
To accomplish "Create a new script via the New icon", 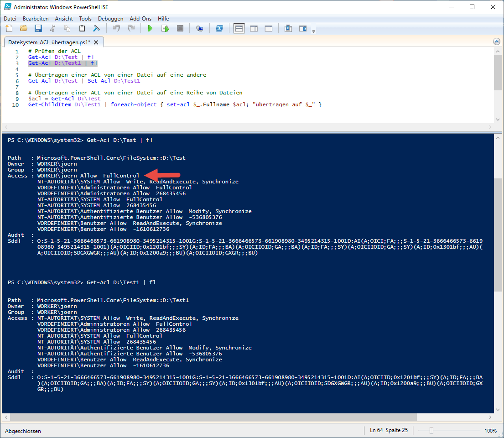I will pos(9,28).
